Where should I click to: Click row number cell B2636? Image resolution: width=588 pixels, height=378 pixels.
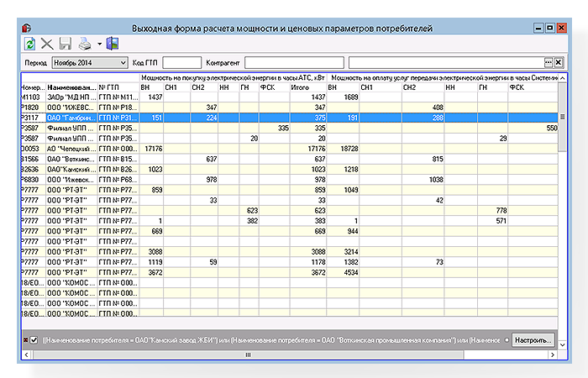coord(34,169)
